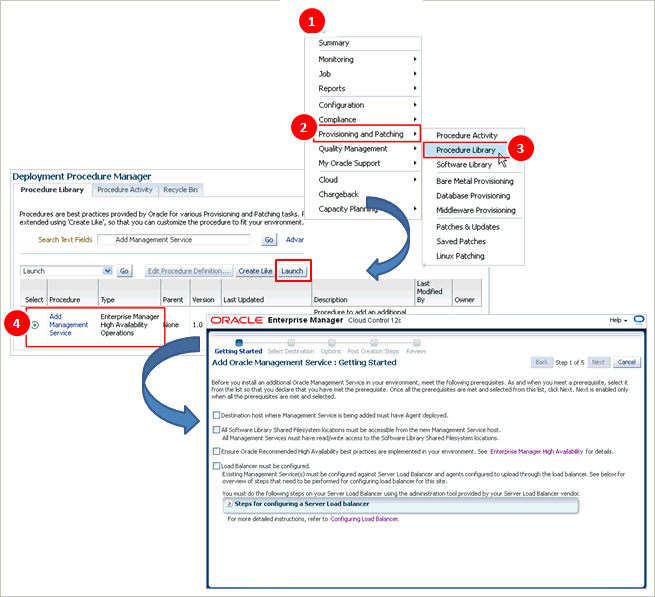Choose Linux Patching
This screenshot has width=655, height=597.
460,256
